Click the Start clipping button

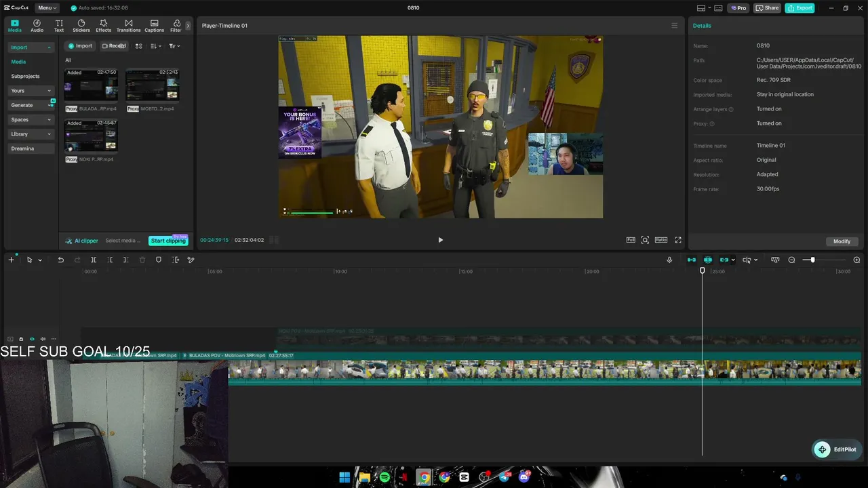tap(168, 241)
